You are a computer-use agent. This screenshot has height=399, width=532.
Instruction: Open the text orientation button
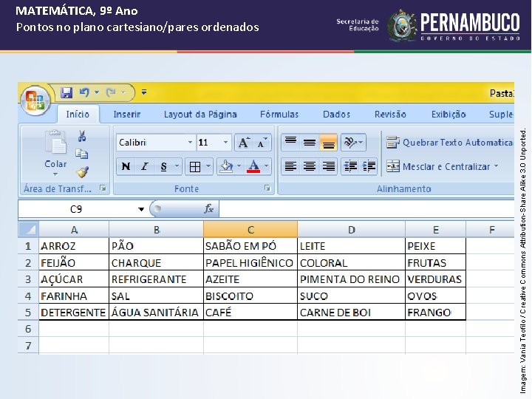pos(353,142)
